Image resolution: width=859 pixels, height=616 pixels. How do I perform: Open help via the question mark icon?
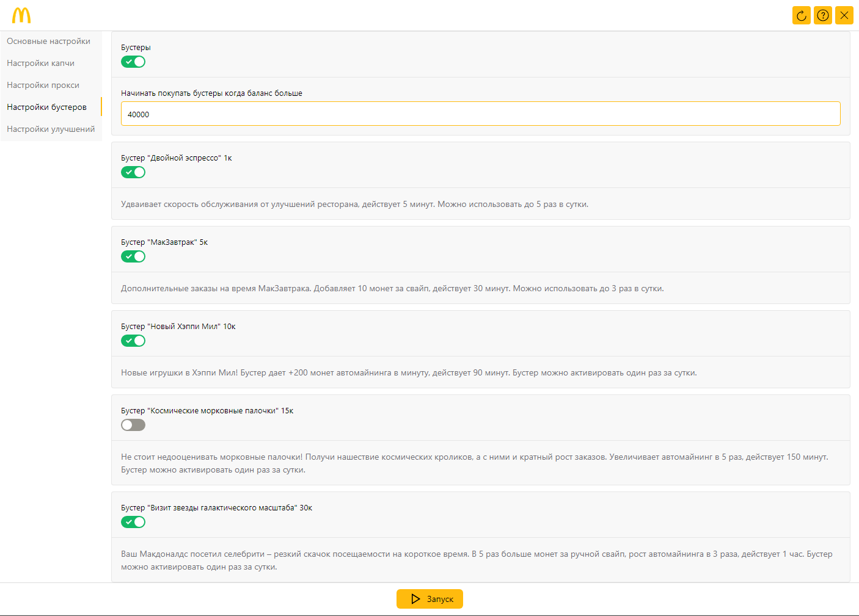coord(823,15)
